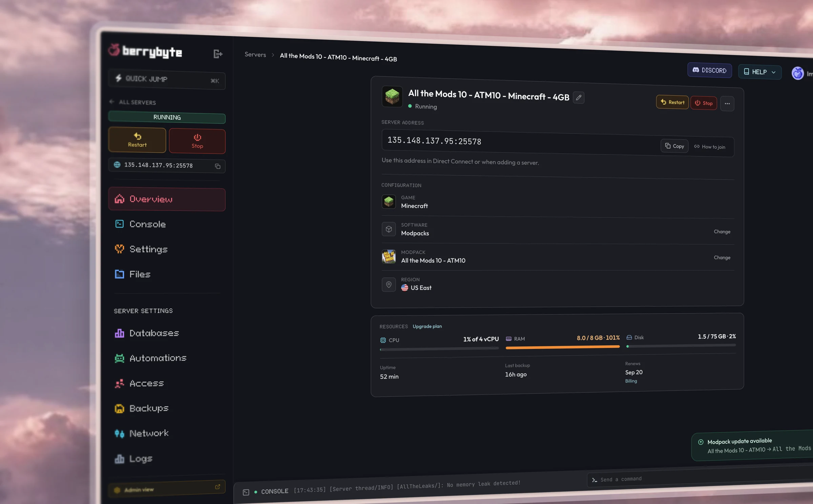Click the berrybyte logo
The width and height of the screenshot is (813, 504).
(145, 51)
